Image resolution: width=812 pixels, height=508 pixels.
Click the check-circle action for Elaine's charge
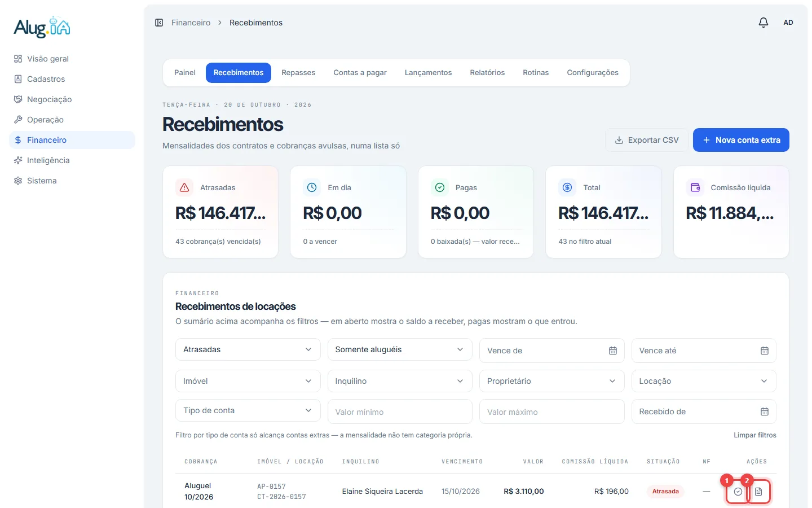[738, 492]
